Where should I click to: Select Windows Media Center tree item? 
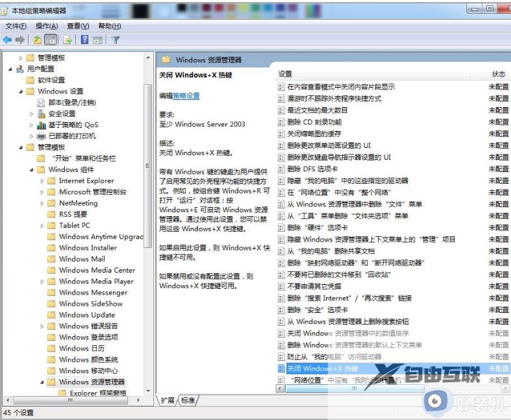point(97,270)
